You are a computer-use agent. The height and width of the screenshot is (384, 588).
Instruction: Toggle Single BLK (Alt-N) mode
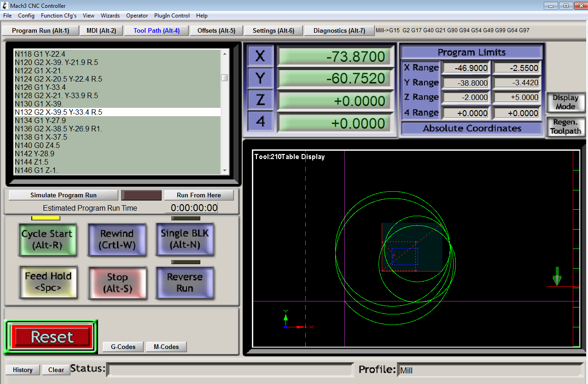pos(185,239)
